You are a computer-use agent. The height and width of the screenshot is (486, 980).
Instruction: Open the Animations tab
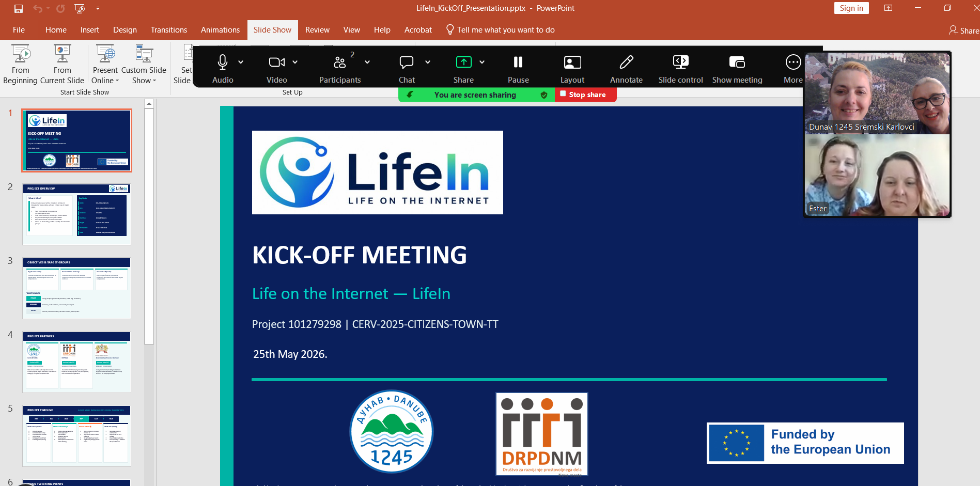(x=220, y=30)
